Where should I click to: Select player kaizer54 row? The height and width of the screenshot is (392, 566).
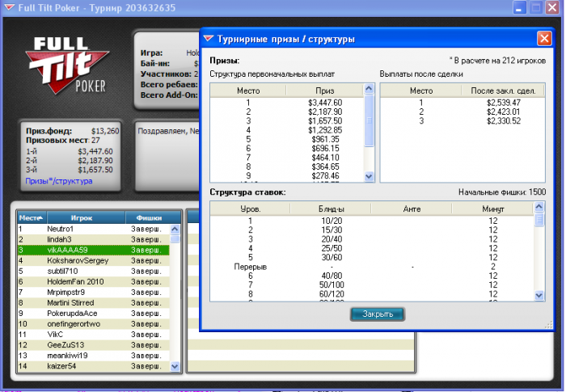pos(94,366)
